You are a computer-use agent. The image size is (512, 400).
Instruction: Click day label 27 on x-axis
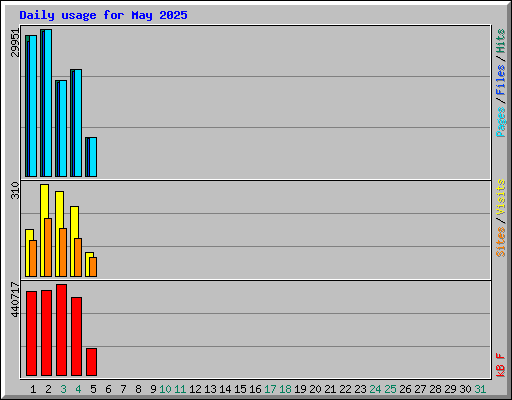420,389
